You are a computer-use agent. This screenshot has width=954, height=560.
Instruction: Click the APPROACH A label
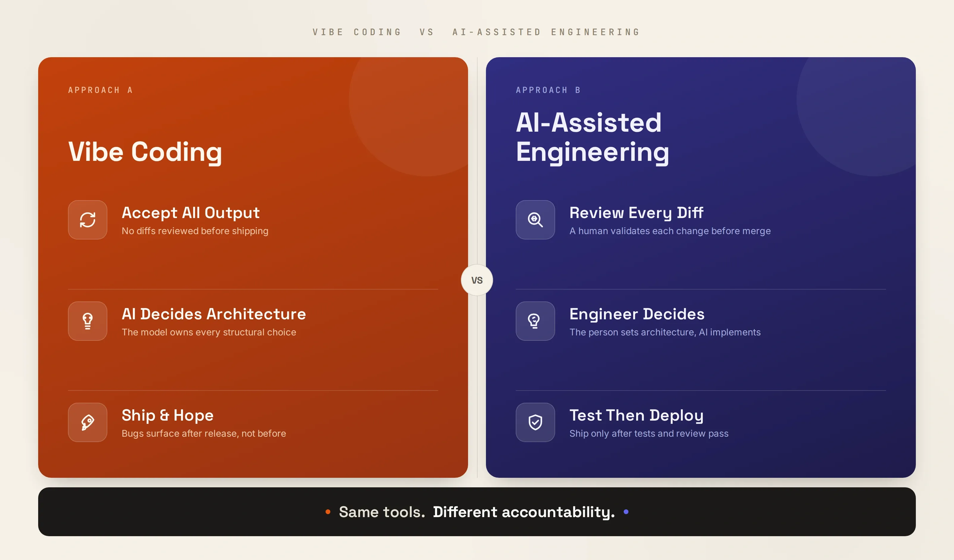tap(100, 90)
